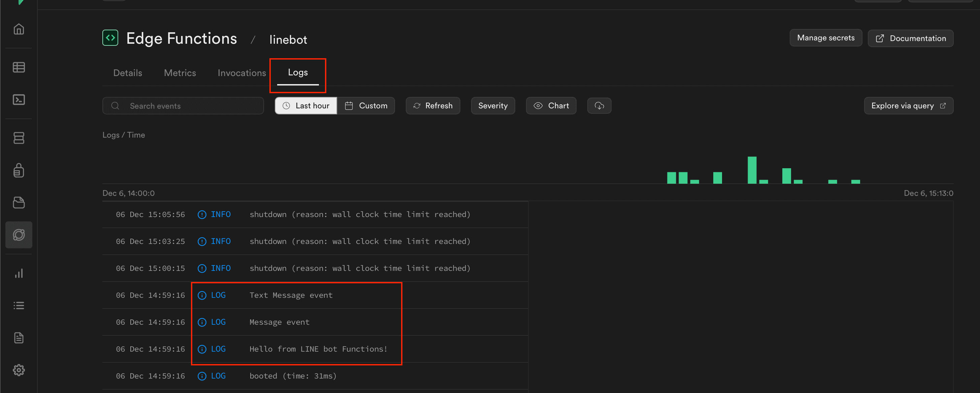Select the 'booted (time: 31ms)' log entry
The height and width of the screenshot is (393, 980).
pyautogui.click(x=315, y=376)
